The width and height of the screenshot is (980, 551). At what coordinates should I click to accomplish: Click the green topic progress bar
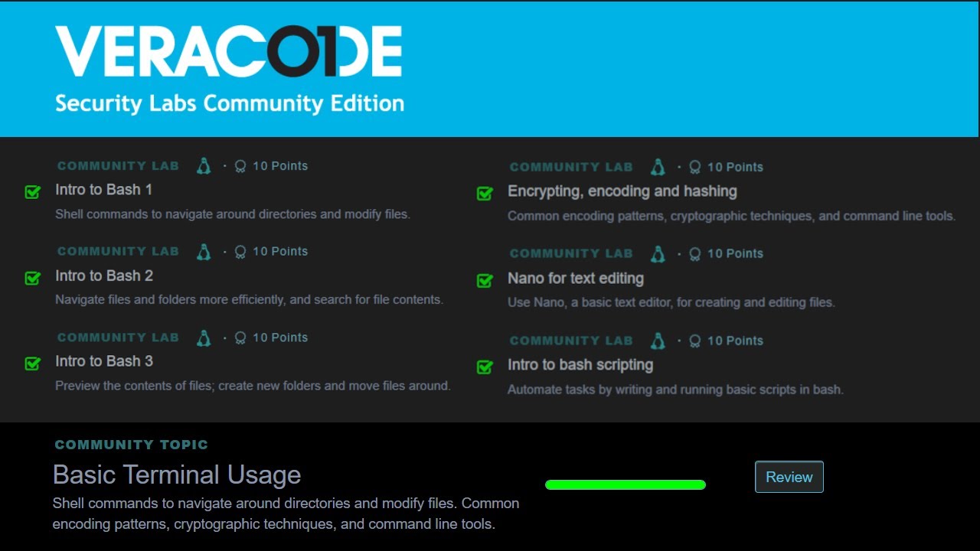click(x=626, y=484)
